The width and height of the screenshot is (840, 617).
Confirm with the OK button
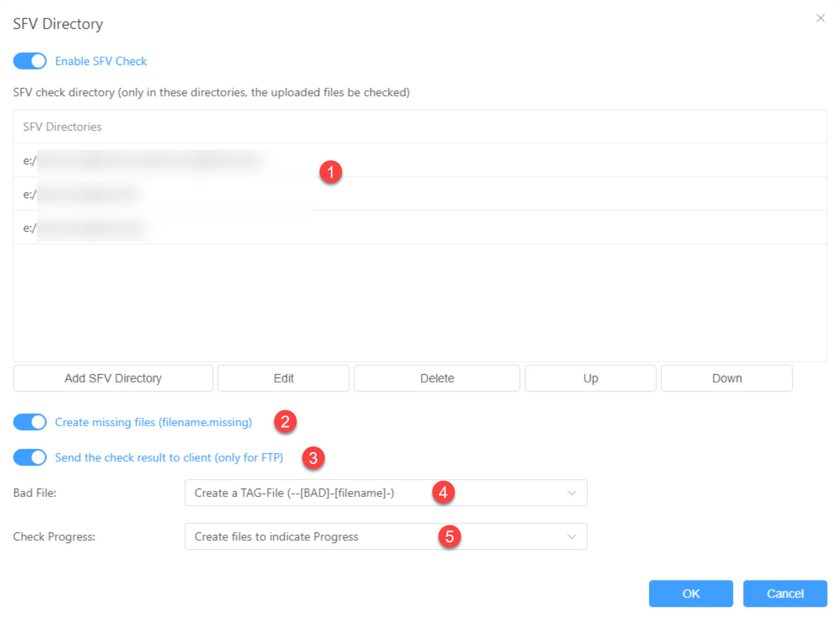click(x=691, y=593)
